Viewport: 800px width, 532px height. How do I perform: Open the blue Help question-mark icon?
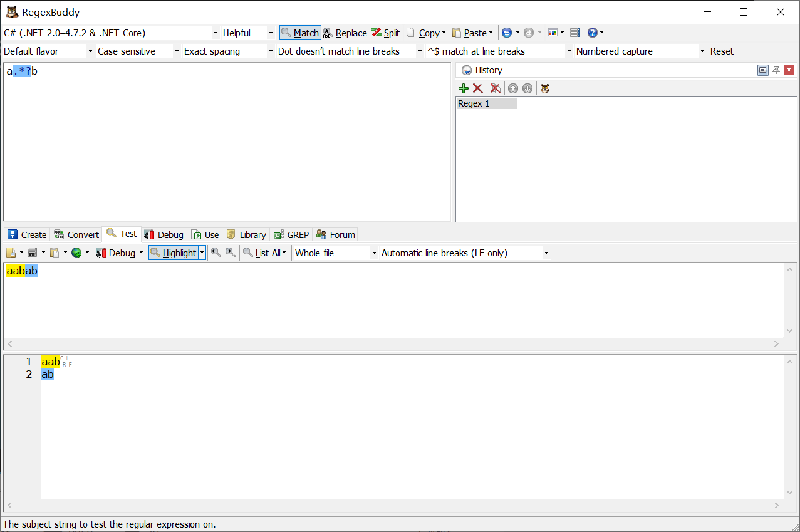pyautogui.click(x=592, y=33)
